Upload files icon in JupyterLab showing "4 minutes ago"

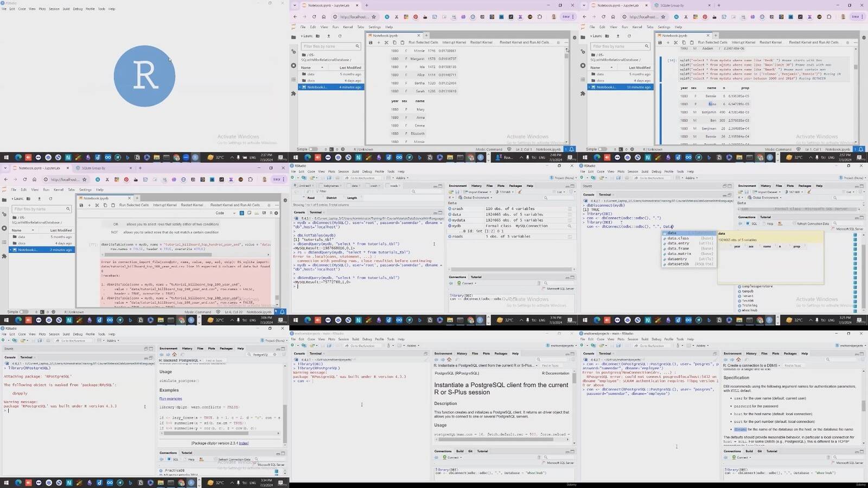[x=329, y=36]
